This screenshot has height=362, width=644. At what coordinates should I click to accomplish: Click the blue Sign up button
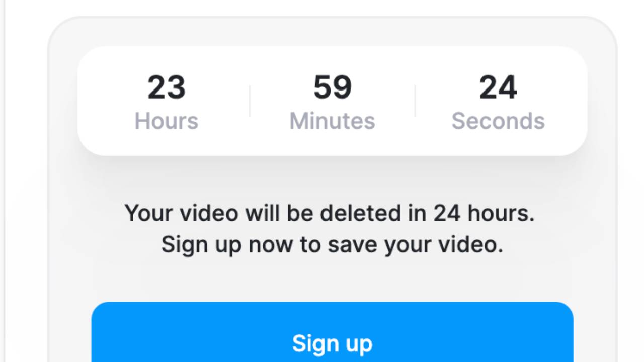332,332
